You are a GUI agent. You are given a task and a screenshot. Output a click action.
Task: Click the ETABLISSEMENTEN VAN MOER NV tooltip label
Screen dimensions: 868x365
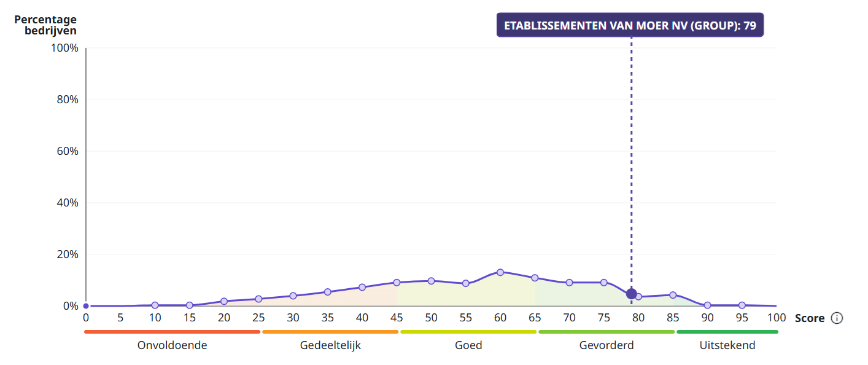[x=630, y=25]
